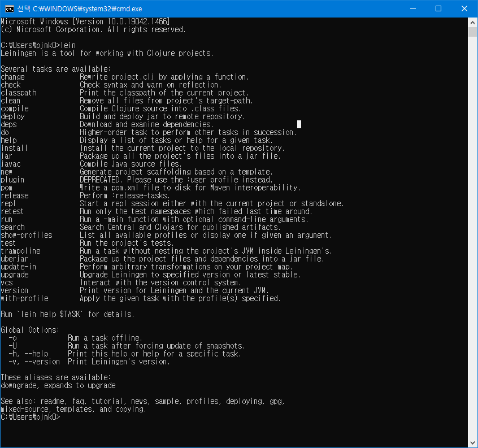This screenshot has width=478, height=448.
Task: Click the cmd.exe icon in title bar
Action: click(x=10, y=9)
